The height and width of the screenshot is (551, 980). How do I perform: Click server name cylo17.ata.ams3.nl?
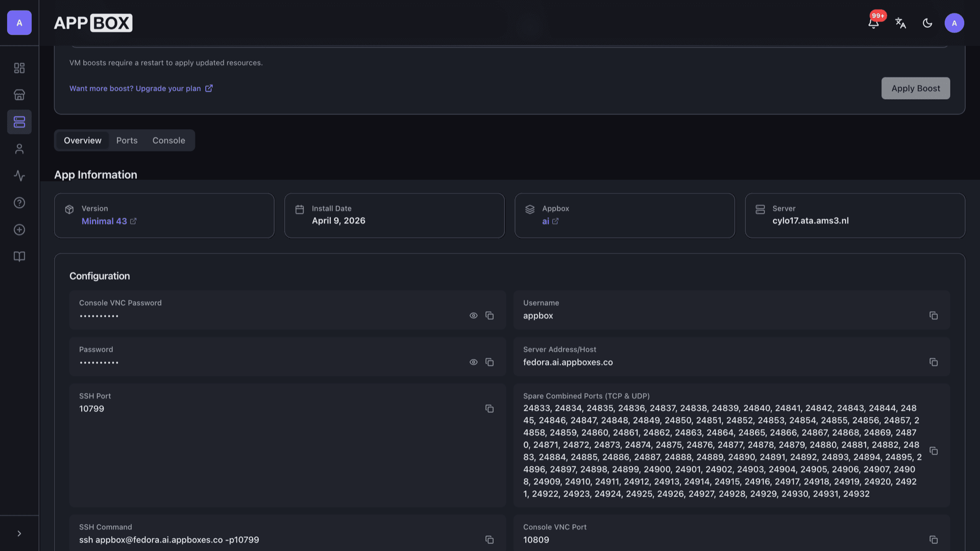tap(811, 221)
